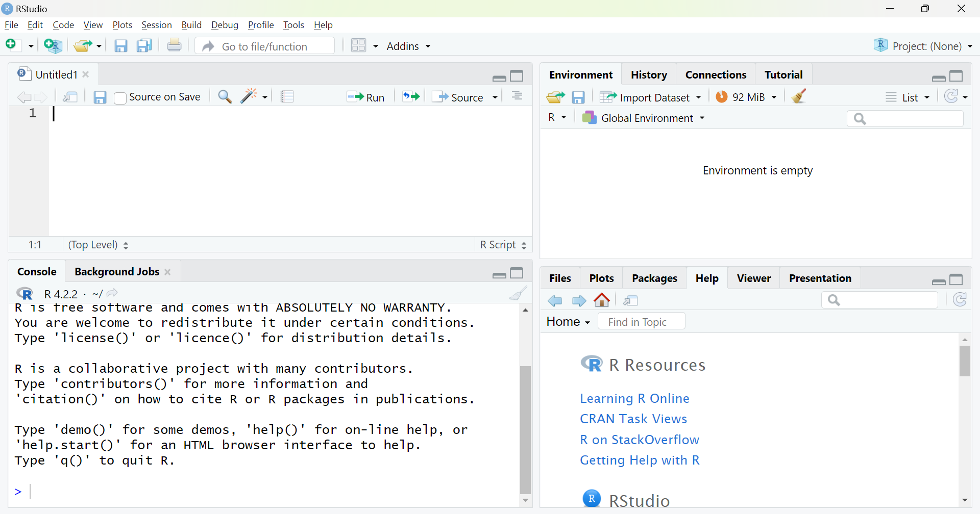The width and height of the screenshot is (980, 514).
Task: Open List view mode dropdown
Action: coord(908,97)
